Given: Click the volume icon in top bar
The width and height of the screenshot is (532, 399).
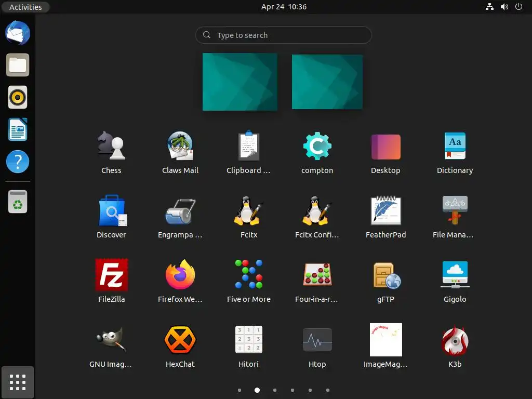Looking at the screenshot, I should (x=504, y=7).
